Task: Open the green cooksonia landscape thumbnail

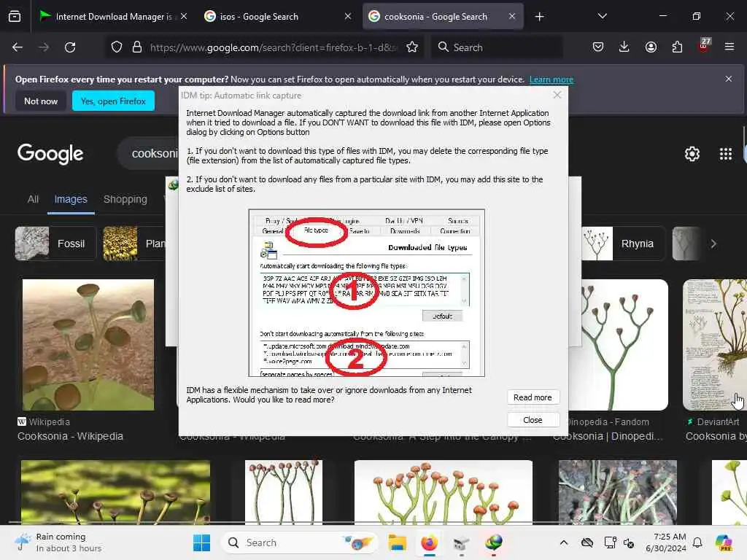Action: coord(115,492)
